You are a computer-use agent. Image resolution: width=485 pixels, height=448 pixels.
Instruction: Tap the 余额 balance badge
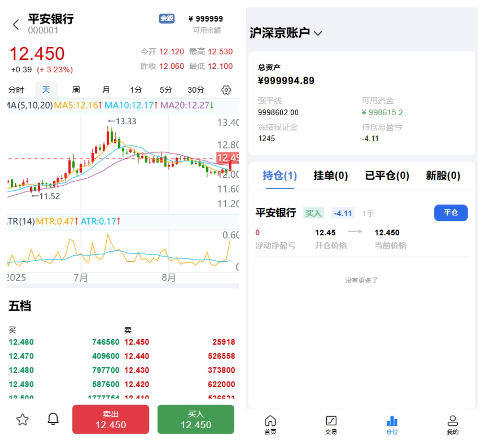167,18
